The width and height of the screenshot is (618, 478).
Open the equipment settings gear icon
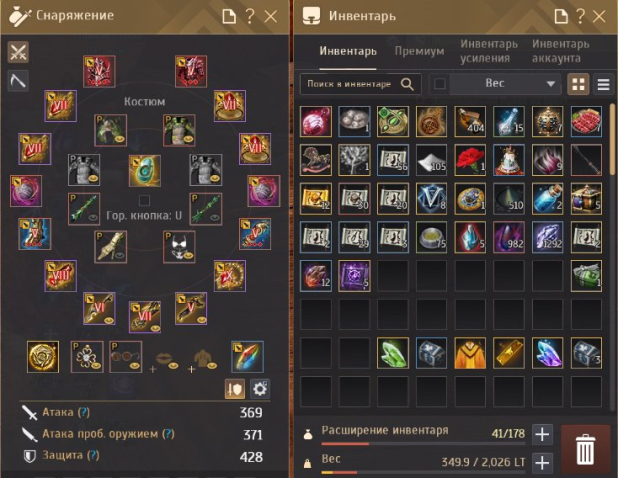259,389
